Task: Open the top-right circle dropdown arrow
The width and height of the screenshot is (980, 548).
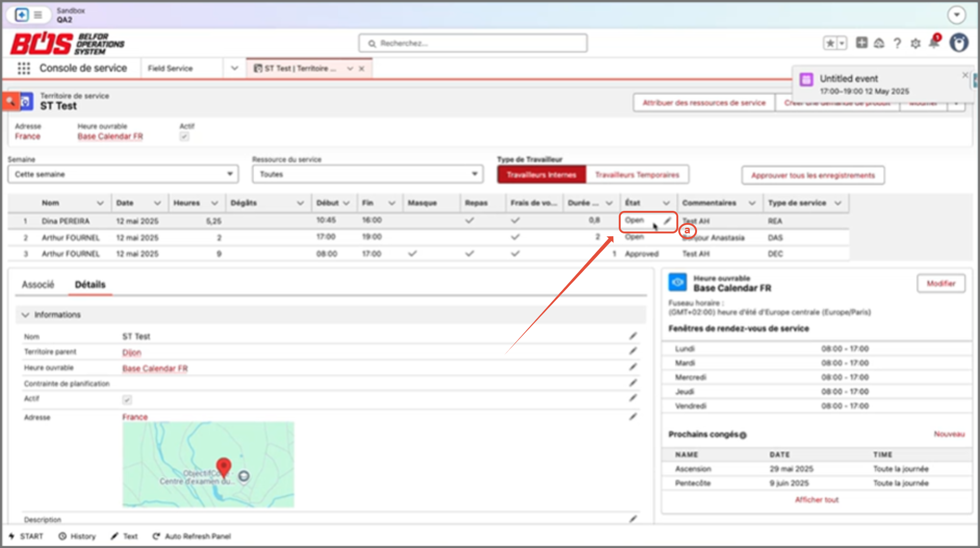Action: [956, 15]
